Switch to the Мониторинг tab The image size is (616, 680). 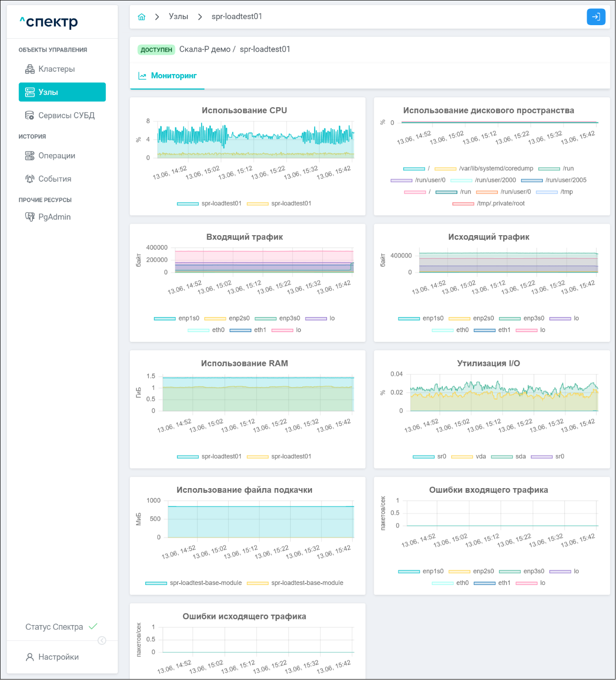[x=168, y=76]
